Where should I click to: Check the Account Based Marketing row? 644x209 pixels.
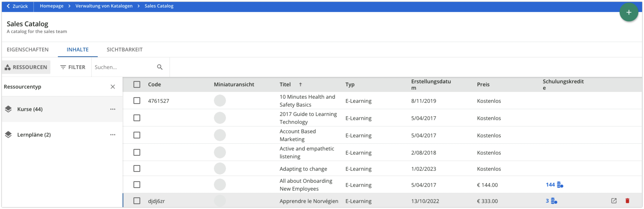click(x=137, y=135)
